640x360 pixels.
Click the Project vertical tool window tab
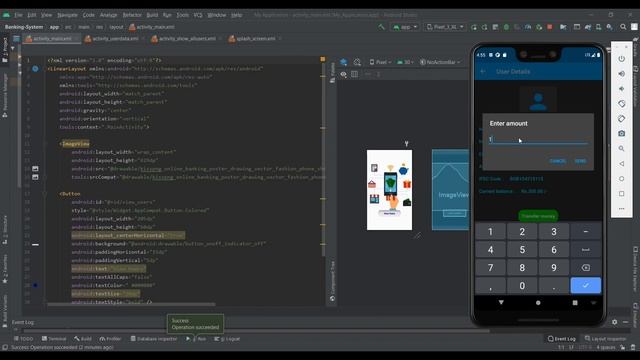click(5, 50)
